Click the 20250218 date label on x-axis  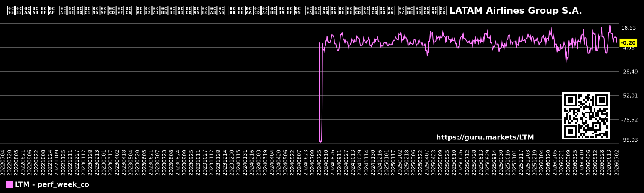point(407,162)
